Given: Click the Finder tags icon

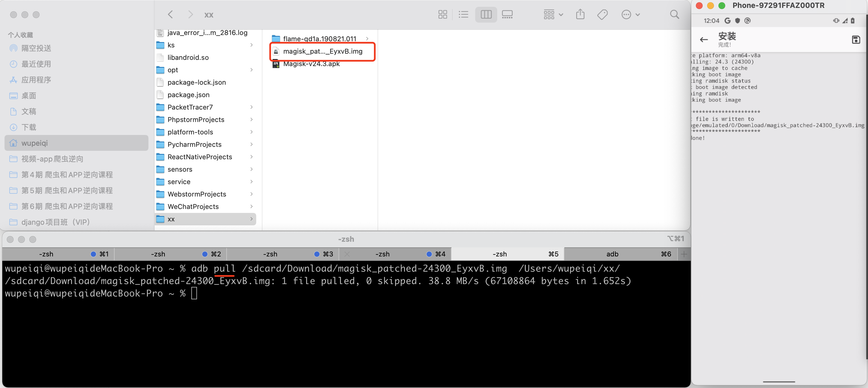Looking at the screenshot, I should tap(602, 14).
